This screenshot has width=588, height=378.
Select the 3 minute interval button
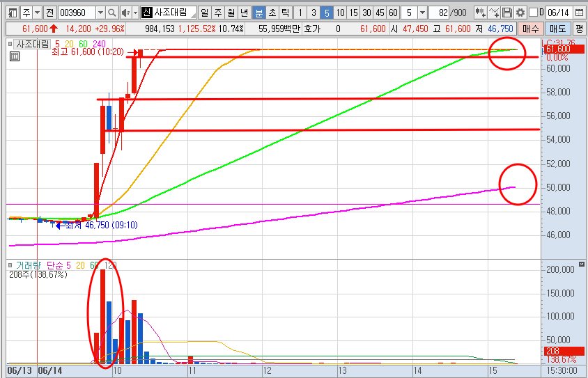(314, 13)
